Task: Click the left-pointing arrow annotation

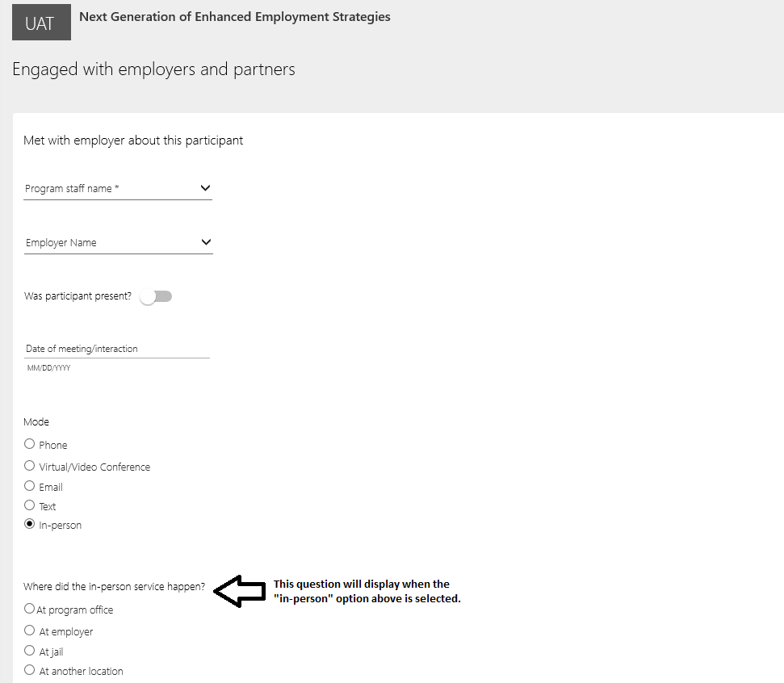Action: point(240,591)
